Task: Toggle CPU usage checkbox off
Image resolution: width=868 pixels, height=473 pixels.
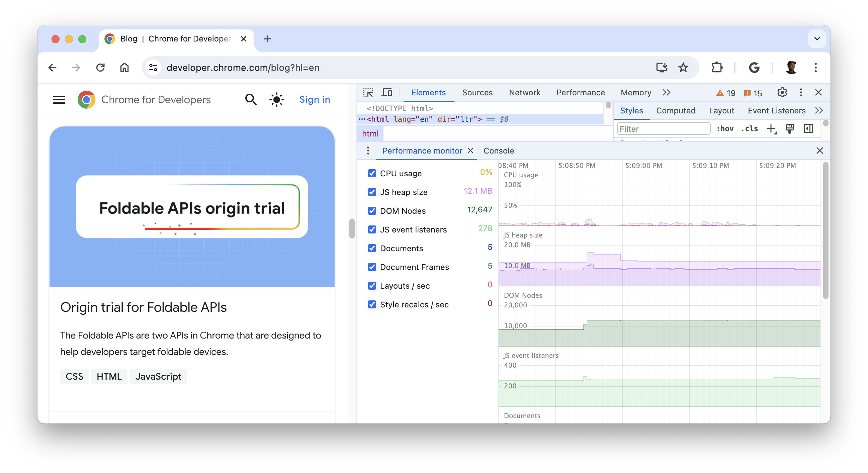Action: pyautogui.click(x=372, y=173)
